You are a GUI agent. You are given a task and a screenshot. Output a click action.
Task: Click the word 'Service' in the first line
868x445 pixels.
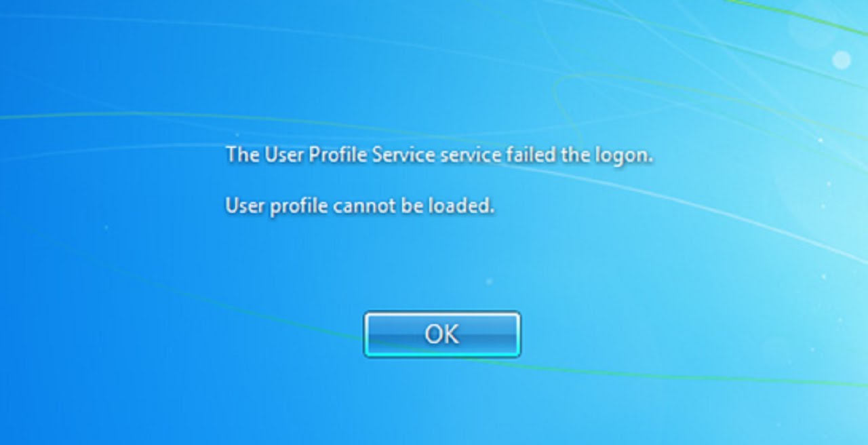[403, 155]
